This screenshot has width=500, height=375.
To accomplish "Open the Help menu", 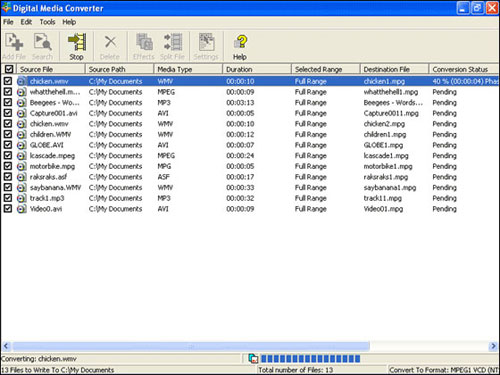I will coord(69,22).
